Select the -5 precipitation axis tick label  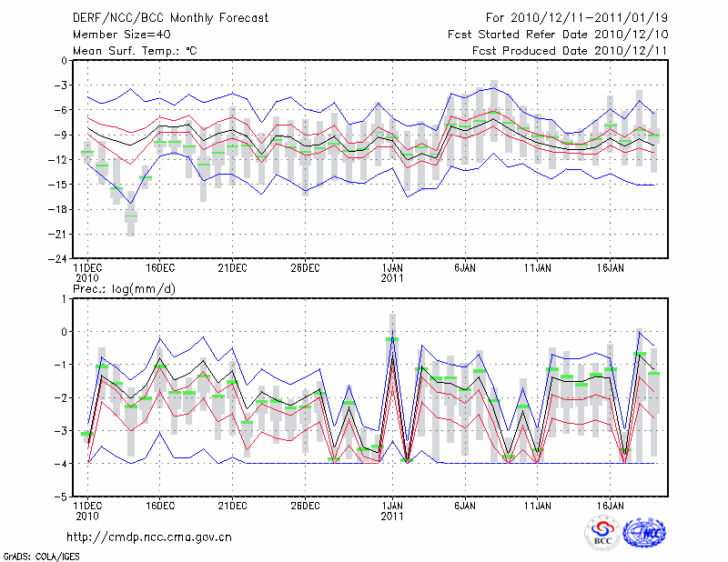[61, 497]
